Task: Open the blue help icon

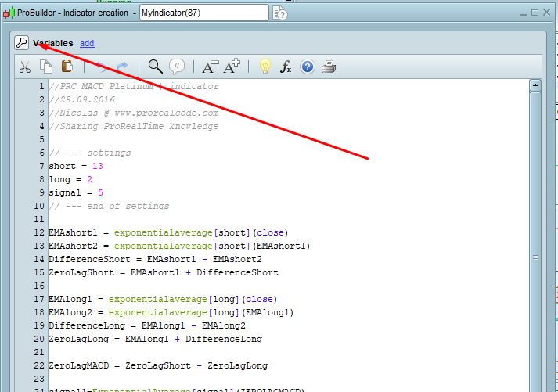Action: click(x=308, y=67)
